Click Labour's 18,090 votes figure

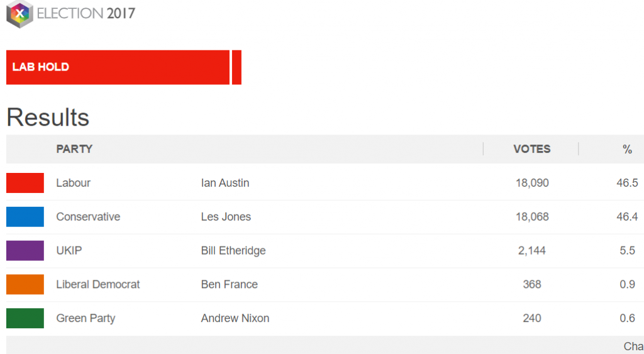tap(532, 183)
